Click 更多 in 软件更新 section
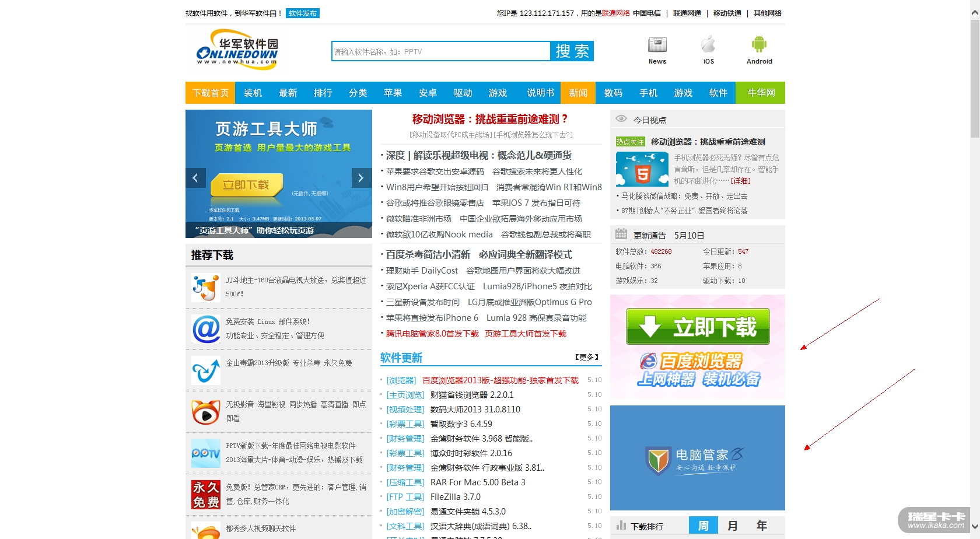 click(x=587, y=357)
